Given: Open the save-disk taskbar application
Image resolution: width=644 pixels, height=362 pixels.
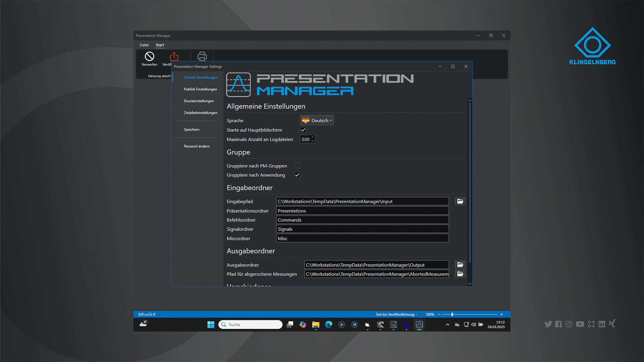Looking at the screenshot, I should coord(393,324).
